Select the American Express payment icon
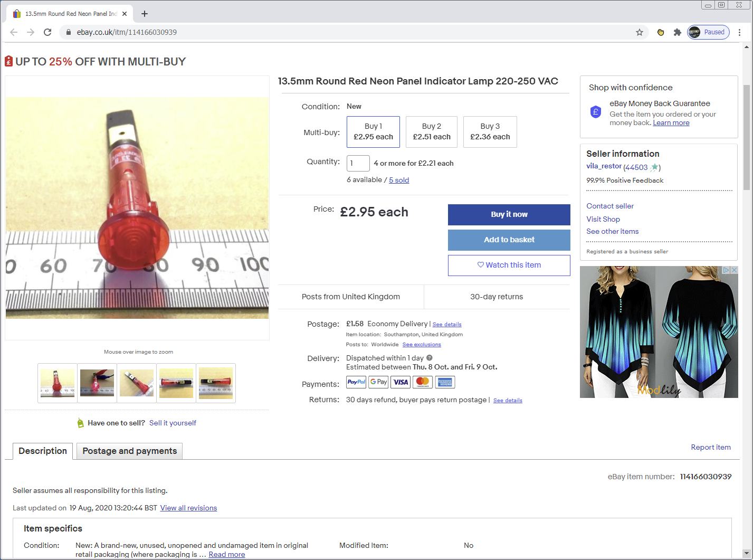 coord(444,382)
